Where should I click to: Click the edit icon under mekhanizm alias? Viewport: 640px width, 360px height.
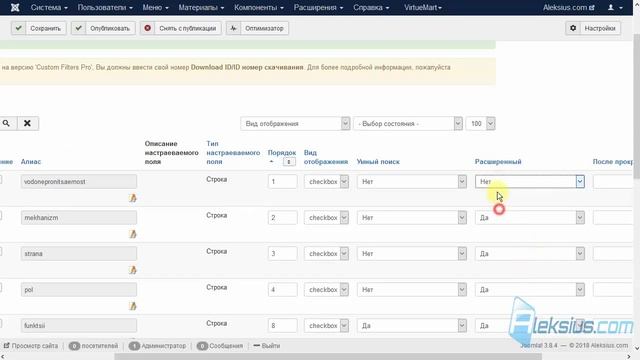(x=133, y=234)
